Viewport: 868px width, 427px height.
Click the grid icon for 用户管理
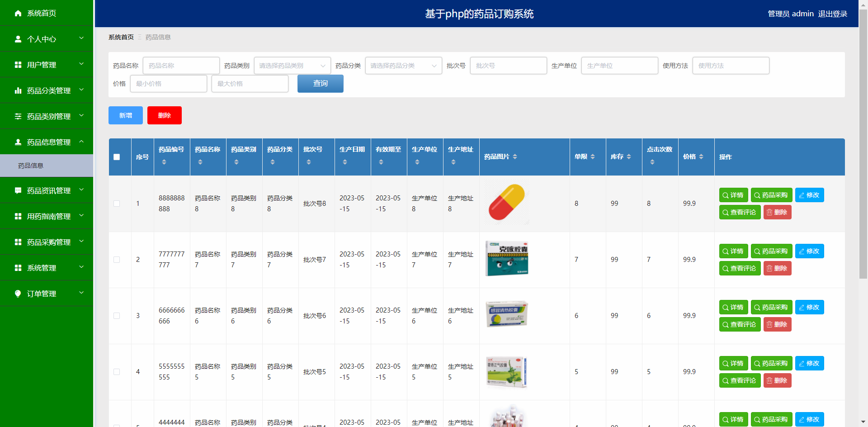(18, 65)
